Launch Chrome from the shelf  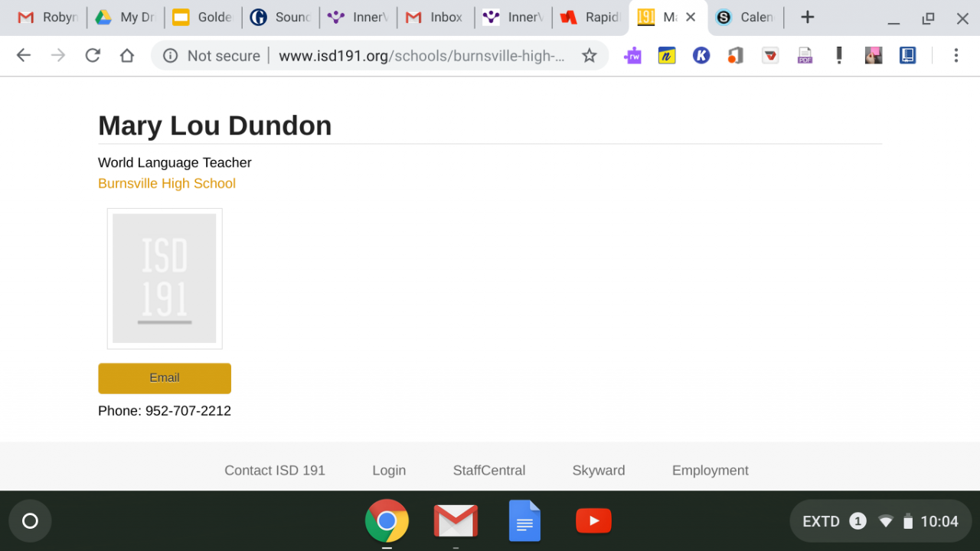[x=387, y=521]
